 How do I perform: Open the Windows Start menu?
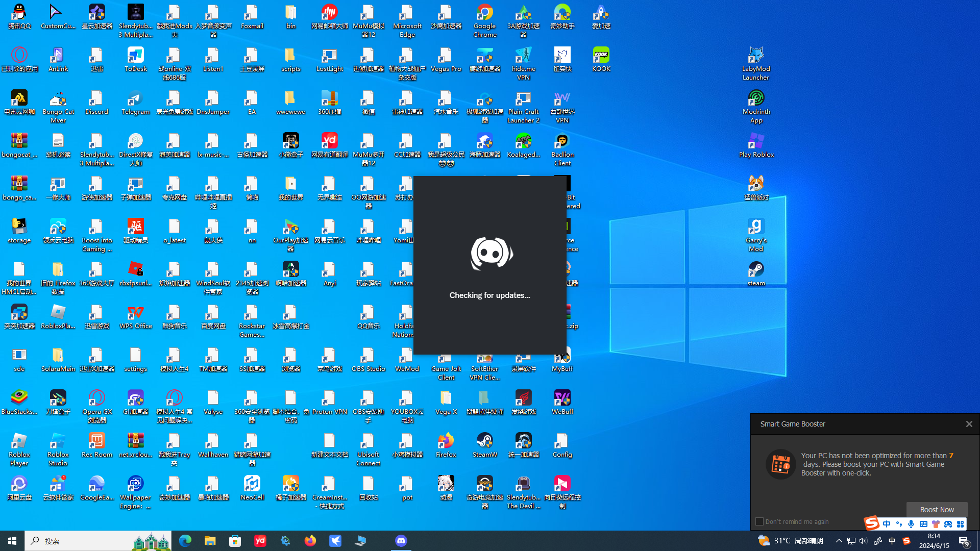(12, 541)
